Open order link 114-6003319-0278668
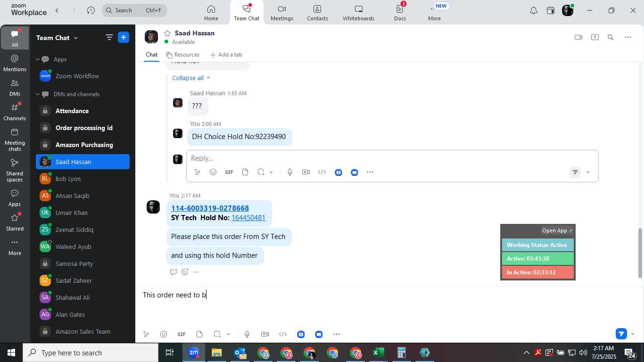The image size is (644, 362). coord(210,208)
